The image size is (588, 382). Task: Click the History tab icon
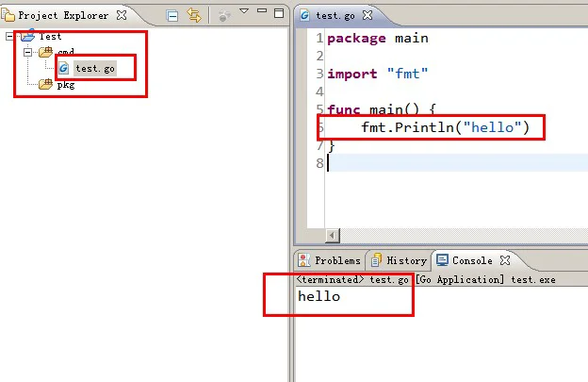coord(376,260)
